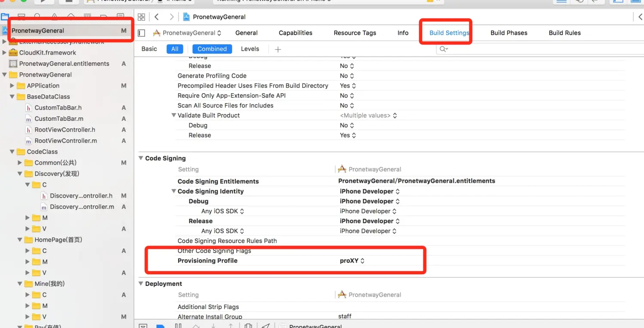Open the General tab
The height and width of the screenshot is (328, 644).
click(x=246, y=33)
